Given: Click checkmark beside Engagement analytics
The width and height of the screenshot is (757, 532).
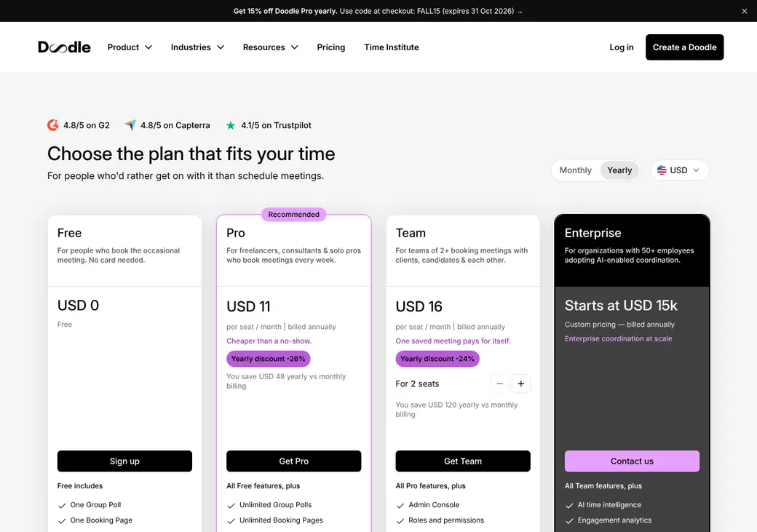Looking at the screenshot, I should (x=569, y=521).
